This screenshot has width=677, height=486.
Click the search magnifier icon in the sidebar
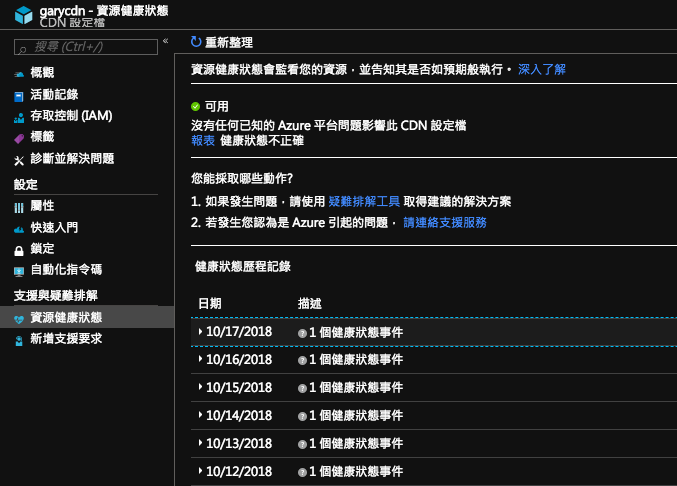(22, 50)
